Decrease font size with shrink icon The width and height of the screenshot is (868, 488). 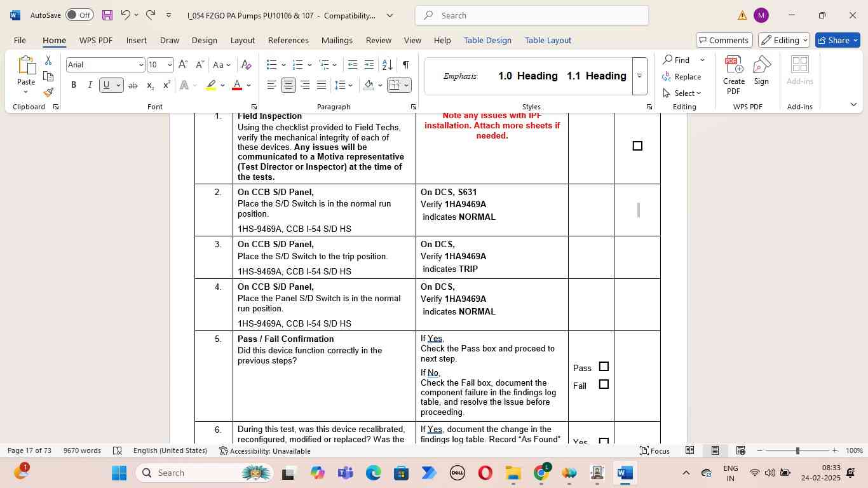[x=200, y=65]
